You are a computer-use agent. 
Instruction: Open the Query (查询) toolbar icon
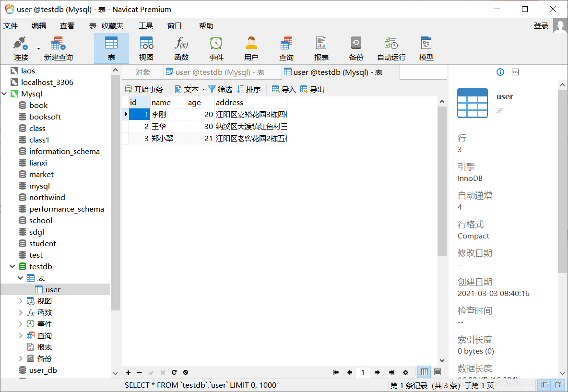tap(286, 48)
